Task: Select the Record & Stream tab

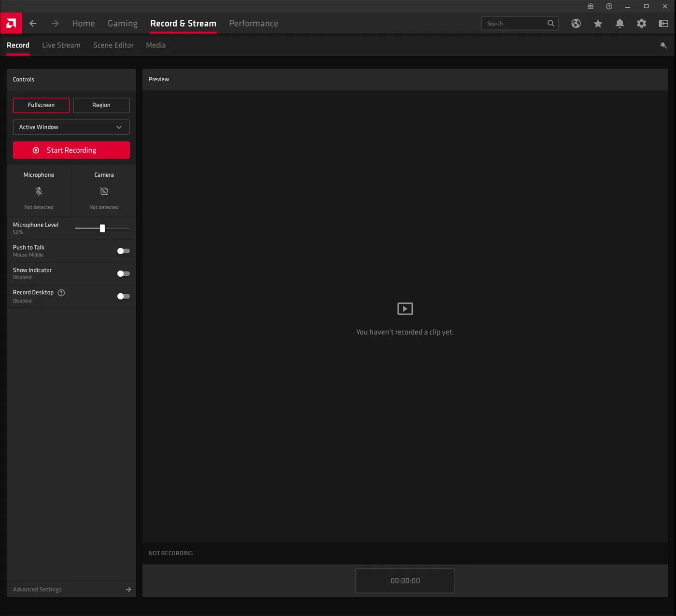Action: coord(183,23)
